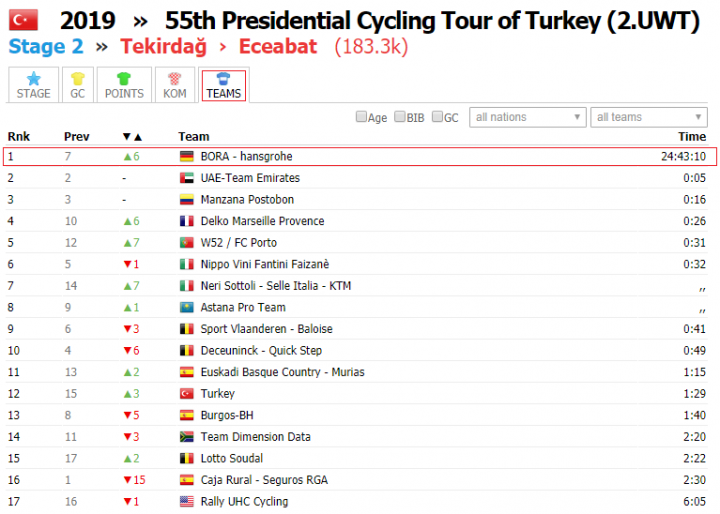This screenshot has width=720, height=514.
Task: Sort by the up/down change arrows header
Action: point(133,136)
